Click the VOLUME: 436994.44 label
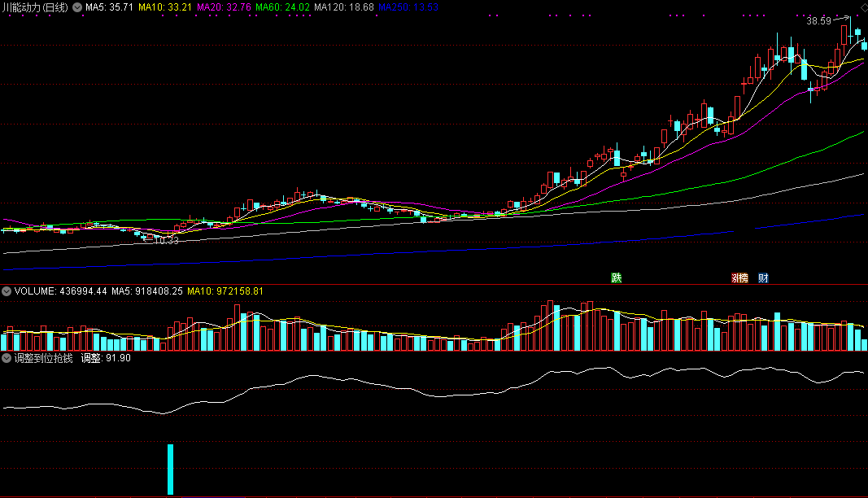This screenshot has height=498, width=868. click(60, 291)
